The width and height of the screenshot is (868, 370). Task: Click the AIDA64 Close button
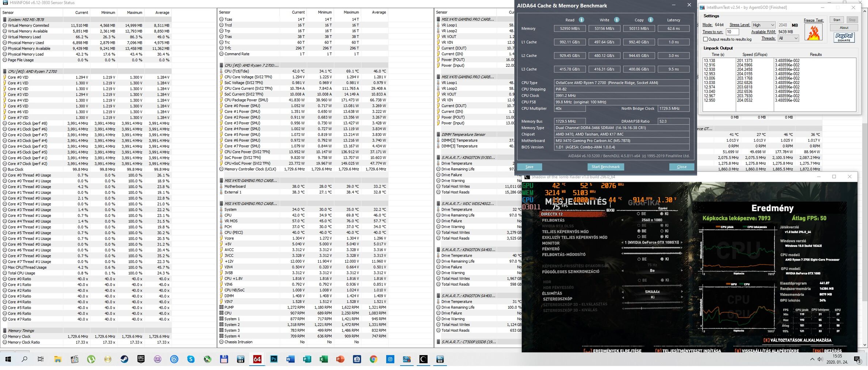[681, 167]
